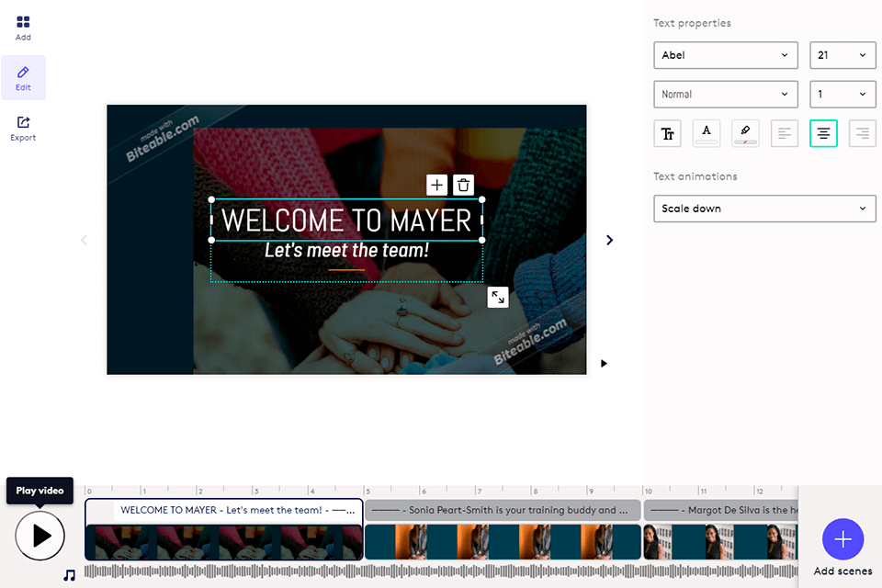Select the text case (Tt) formatting icon
This screenshot has height=588, width=882.
click(x=667, y=132)
